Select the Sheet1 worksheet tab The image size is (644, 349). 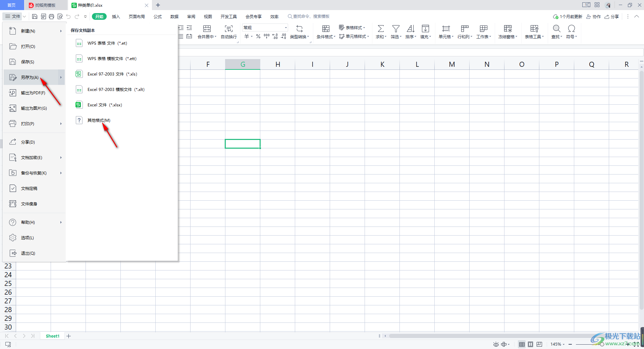point(53,336)
